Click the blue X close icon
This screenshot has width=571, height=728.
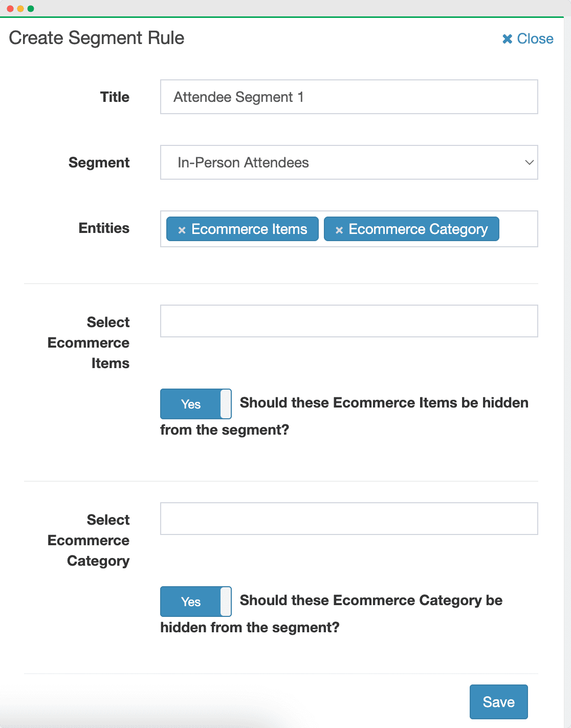(507, 38)
